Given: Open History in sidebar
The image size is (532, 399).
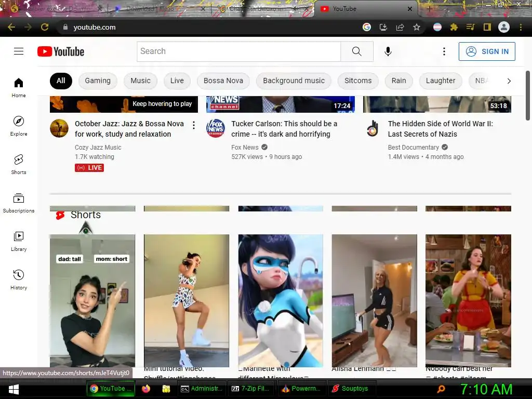Looking at the screenshot, I should pyautogui.click(x=19, y=280).
